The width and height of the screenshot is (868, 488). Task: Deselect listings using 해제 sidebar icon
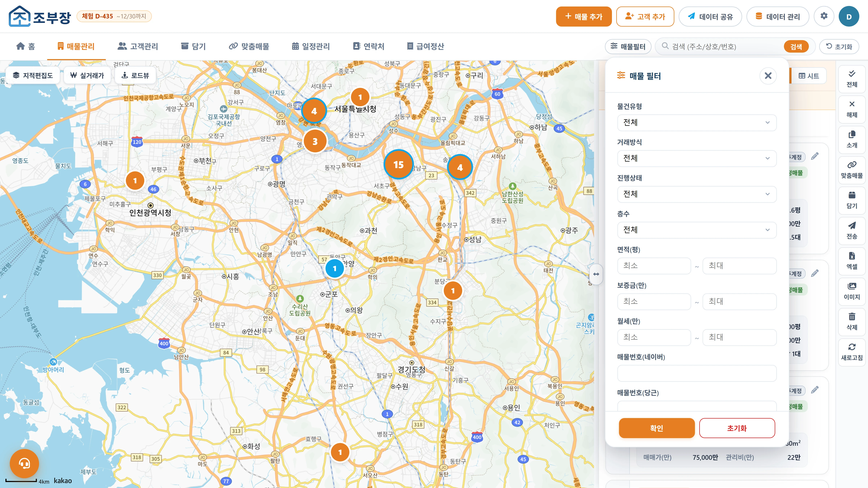point(852,109)
